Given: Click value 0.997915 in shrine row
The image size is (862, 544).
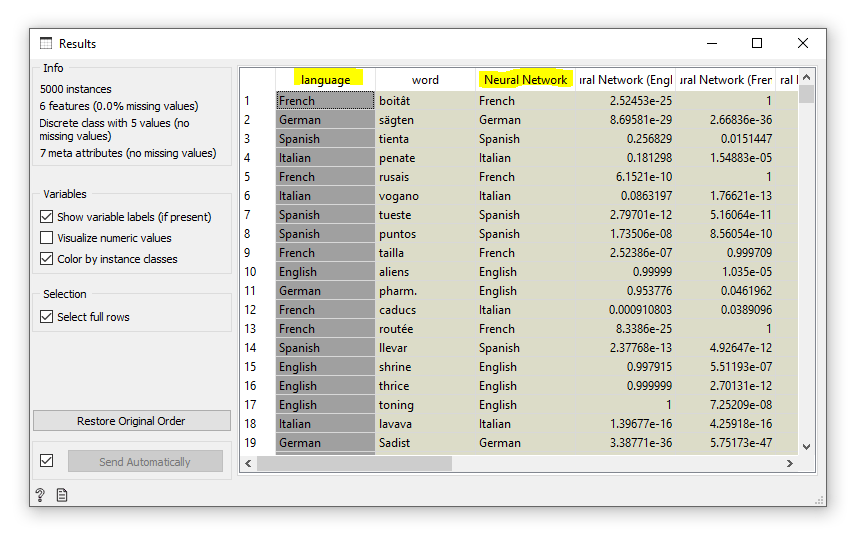Looking at the screenshot, I should pos(625,367).
